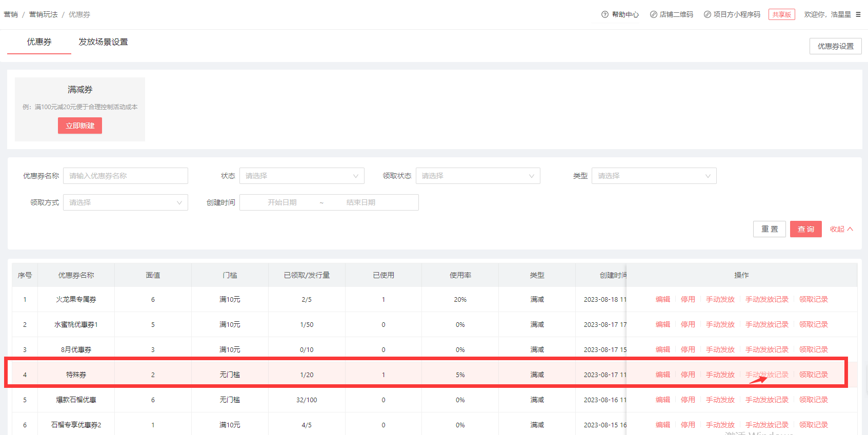Click the help center question-mark icon
Image resolution: width=868 pixels, height=435 pixels.
pyautogui.click(x=605, y=14)
